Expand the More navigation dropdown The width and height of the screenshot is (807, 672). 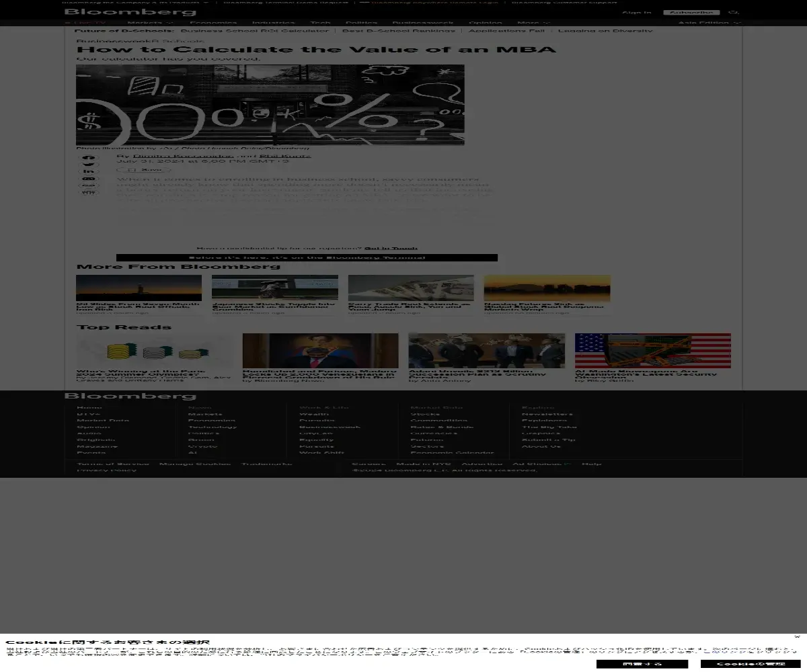click(x=533, y=23)
